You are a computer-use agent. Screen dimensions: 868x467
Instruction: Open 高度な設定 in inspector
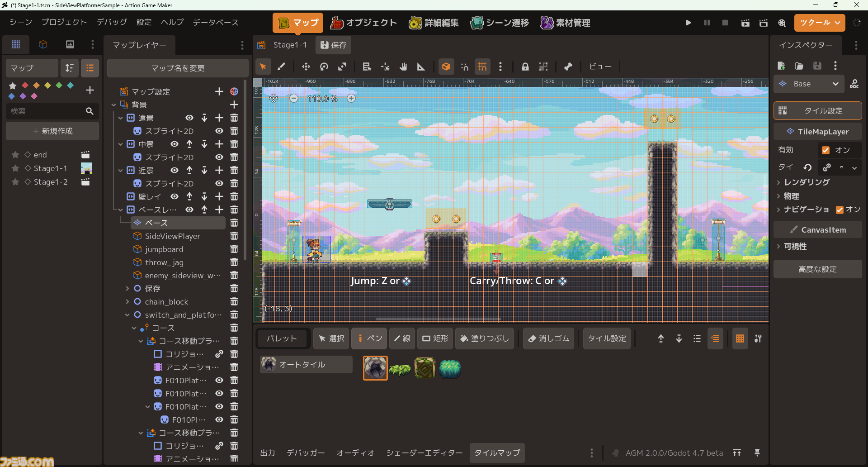click(x=817, y=269)
